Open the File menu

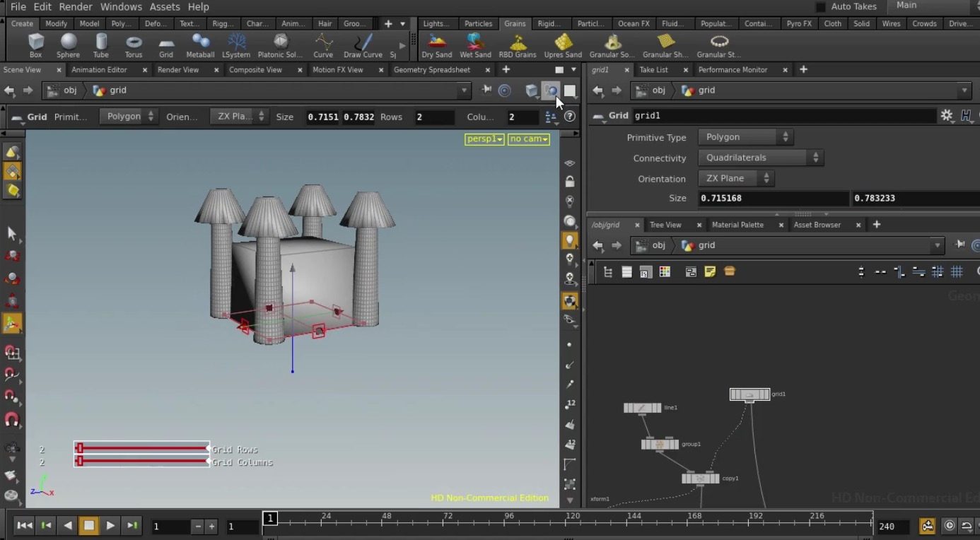pos(18,6)
